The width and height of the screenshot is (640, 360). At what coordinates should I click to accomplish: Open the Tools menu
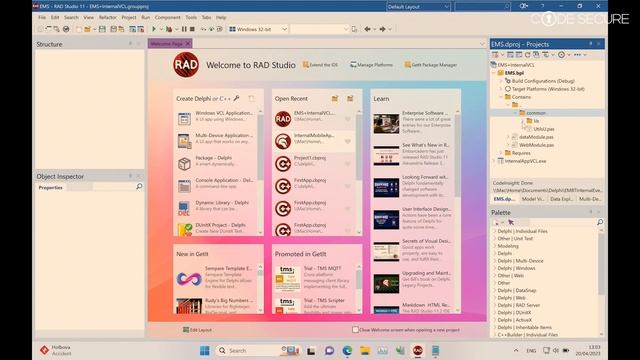pyautogui.click(x=191, y=18)
